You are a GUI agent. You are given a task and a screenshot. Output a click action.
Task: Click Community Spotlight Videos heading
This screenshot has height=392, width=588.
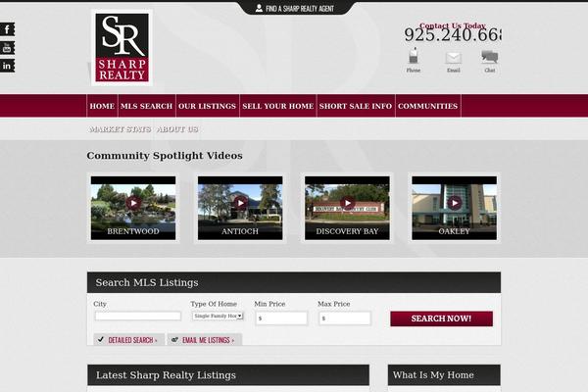[x=165, y=156]
